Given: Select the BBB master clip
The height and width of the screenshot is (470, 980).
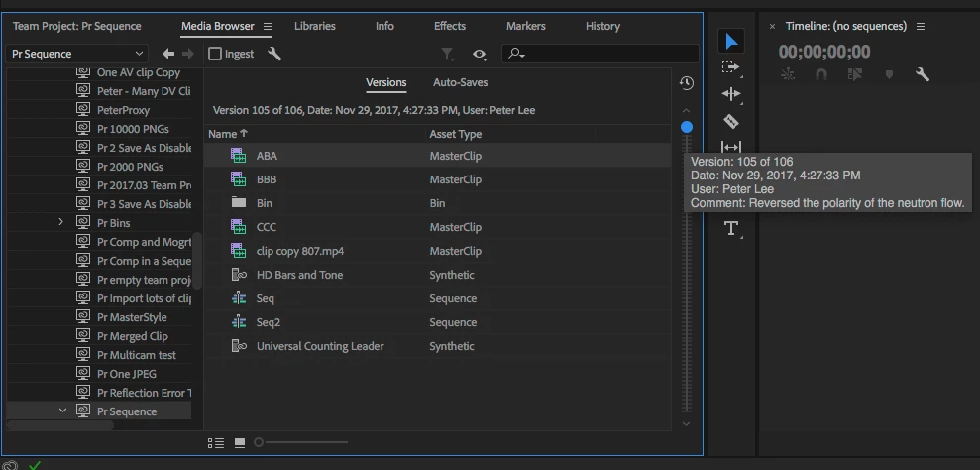Looking at the screenshot, I should click(438, 179).
